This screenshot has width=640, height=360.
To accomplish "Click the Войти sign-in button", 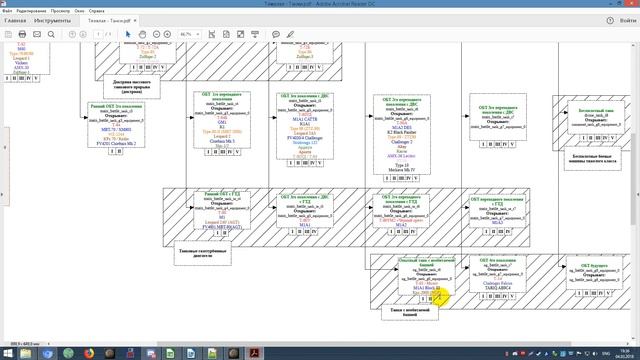I will pos(628,20).
